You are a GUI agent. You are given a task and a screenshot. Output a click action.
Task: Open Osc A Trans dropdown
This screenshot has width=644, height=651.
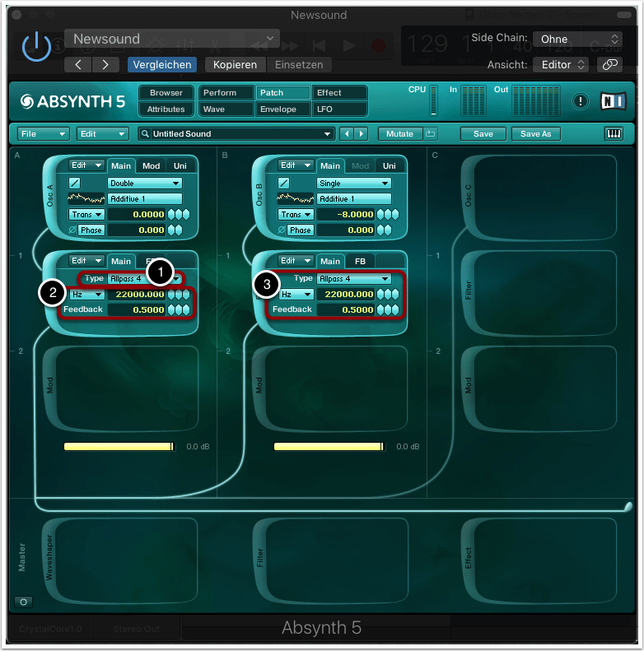[x=86, y=214]
